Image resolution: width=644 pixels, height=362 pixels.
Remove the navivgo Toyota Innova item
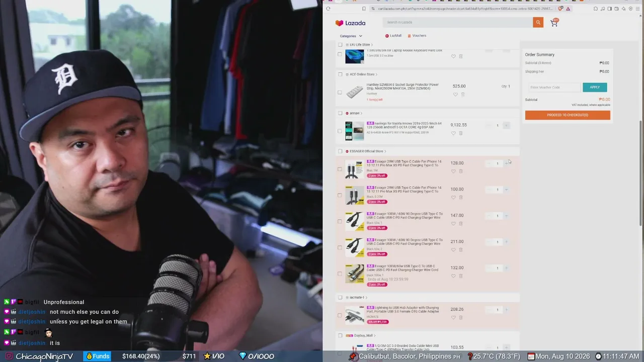pyautogui.click(x=461, y=133)
